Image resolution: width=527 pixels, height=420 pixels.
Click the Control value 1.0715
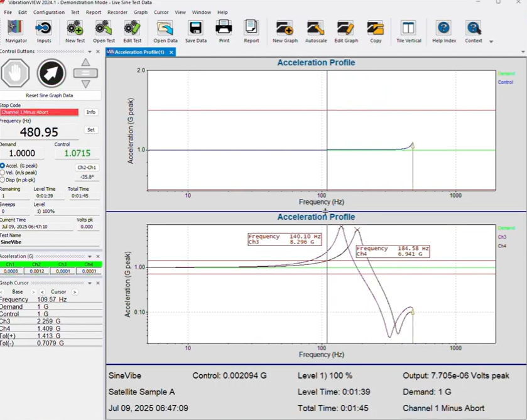(x=77, y=153)
